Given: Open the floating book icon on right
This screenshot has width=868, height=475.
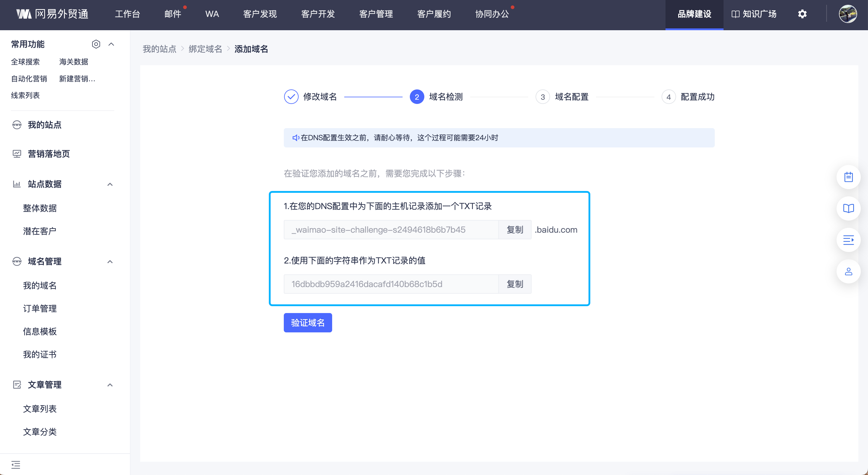Looking at the screenshot, I should [x=848, y=208].
